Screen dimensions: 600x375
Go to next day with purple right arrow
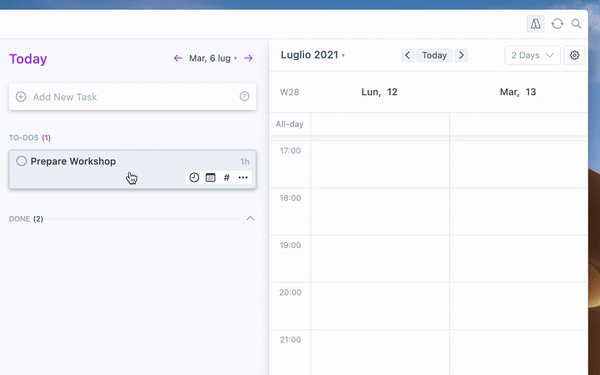point(248,58)
